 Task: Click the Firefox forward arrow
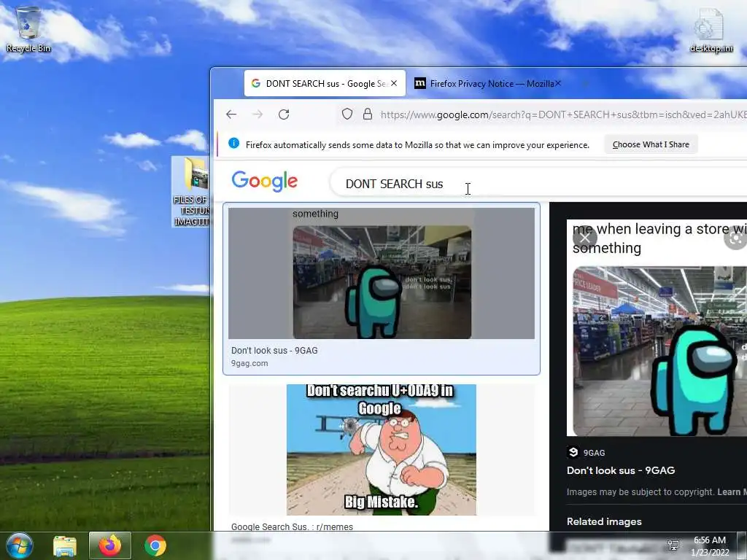[x=258, y=114]
